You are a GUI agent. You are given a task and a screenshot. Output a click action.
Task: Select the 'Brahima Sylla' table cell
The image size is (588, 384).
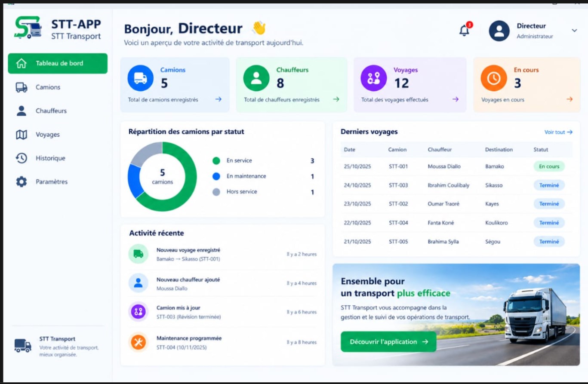point(443,242)
